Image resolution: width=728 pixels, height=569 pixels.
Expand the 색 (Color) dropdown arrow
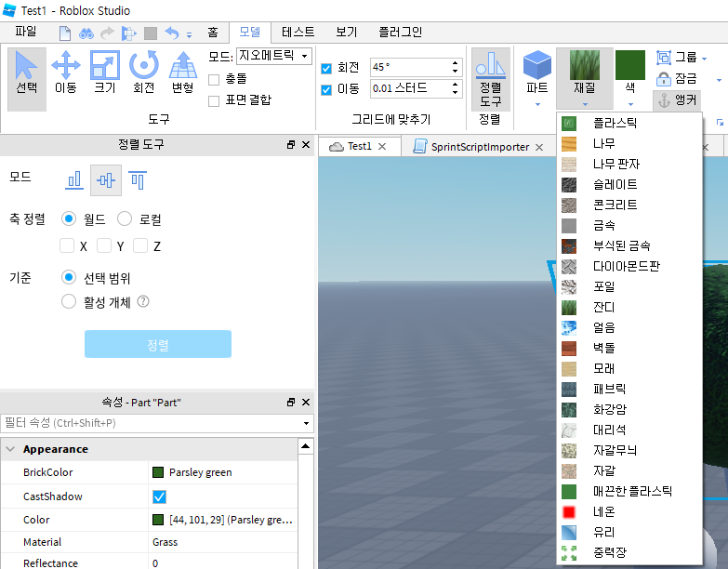[630, 105]
